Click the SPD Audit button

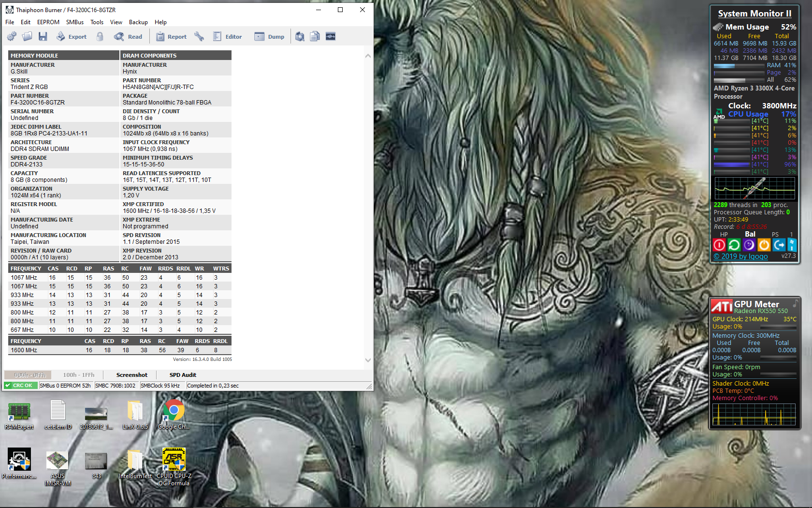pyautogui.click(x=183, y=375)
